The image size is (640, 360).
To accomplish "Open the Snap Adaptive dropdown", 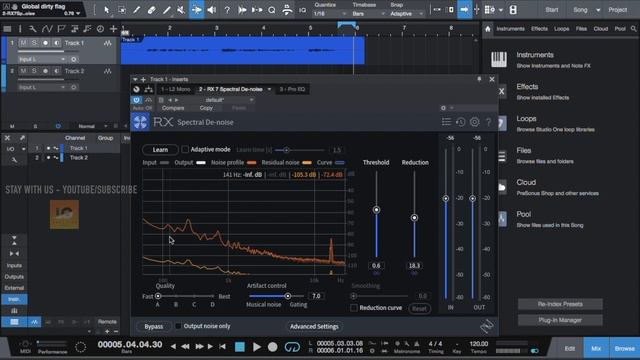I will pos(406,13).
